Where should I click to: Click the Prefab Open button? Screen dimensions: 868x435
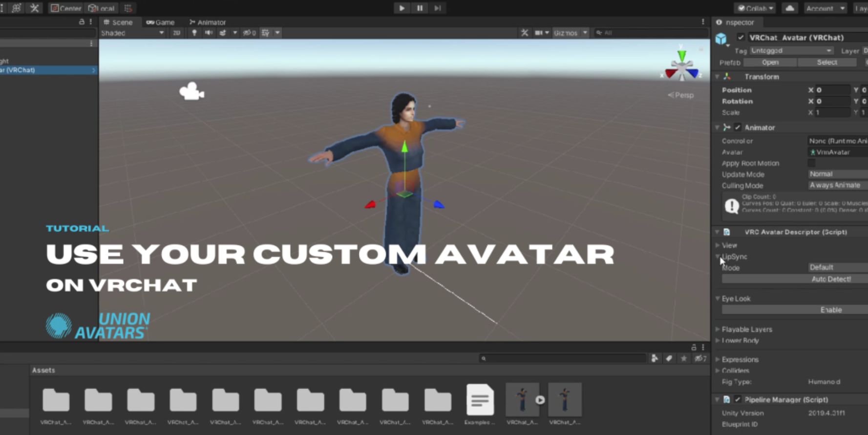click(x=770, y=63)
